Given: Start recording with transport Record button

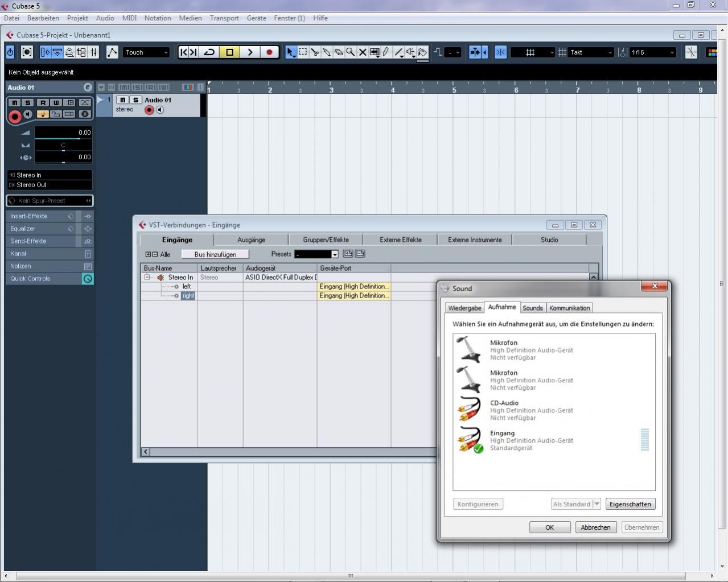Looking at the screenshot, I should pyautogui.click(x=270, y=52).
